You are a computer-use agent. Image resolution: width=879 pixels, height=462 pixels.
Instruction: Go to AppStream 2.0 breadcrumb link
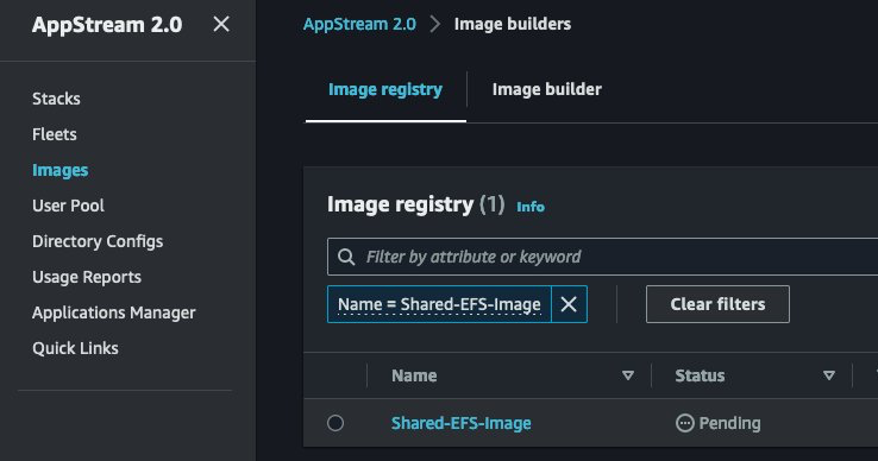pyautogui.click(x=359, y=24)
